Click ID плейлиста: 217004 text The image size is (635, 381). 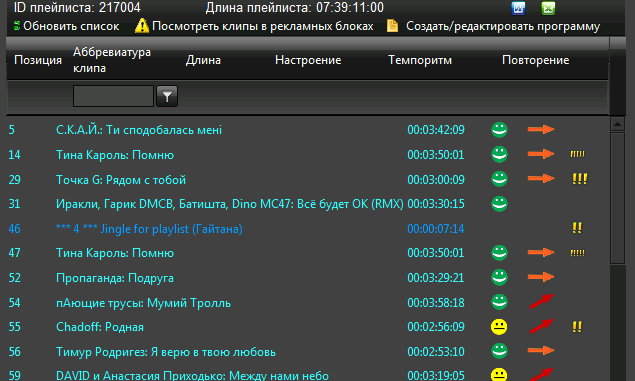(x=77, y=7)
